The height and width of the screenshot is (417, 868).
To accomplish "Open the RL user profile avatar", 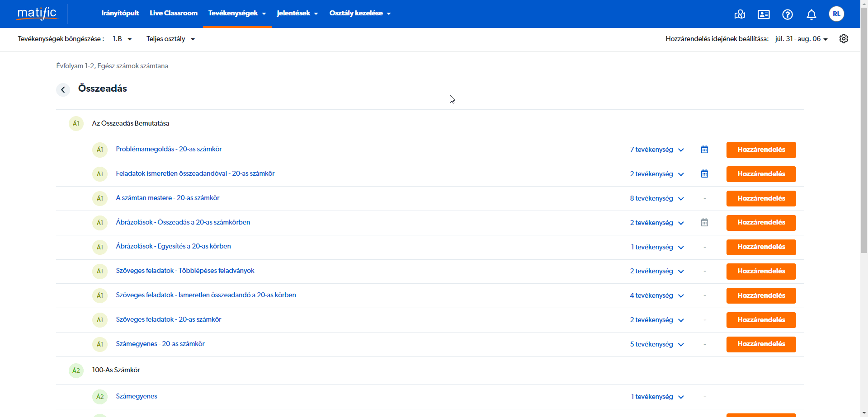I will 836,14.
